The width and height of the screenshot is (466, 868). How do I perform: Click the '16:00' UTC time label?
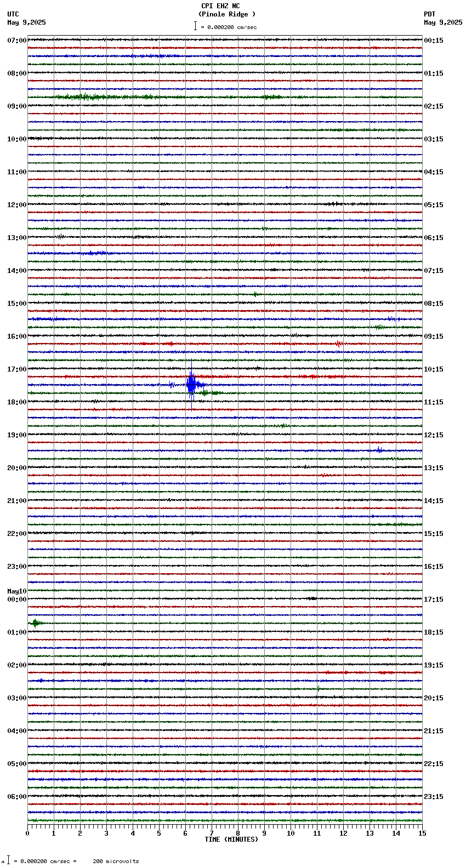click(x=17, y=336)
